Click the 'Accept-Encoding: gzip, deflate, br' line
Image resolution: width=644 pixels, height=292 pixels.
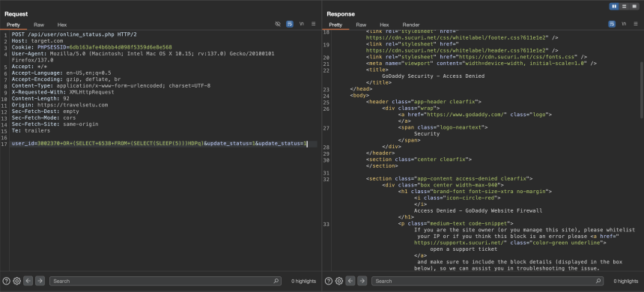pos(66,79)
